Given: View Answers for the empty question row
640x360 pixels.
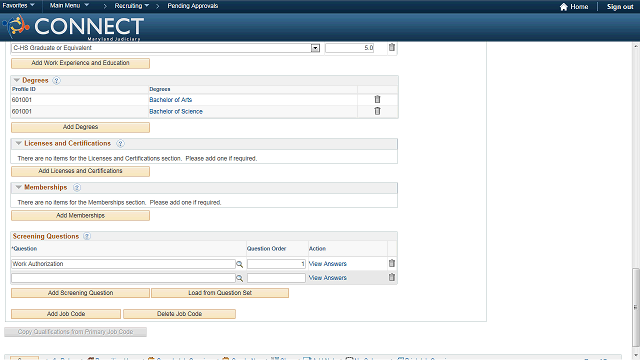Looking at the screenshot, I should (328, 278).
